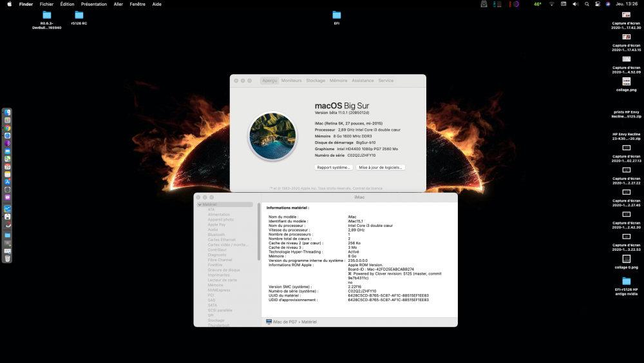The height and width of the screenshot is (363, 644).
Task: Open System Preferences in the Dock
Action: 7,190
